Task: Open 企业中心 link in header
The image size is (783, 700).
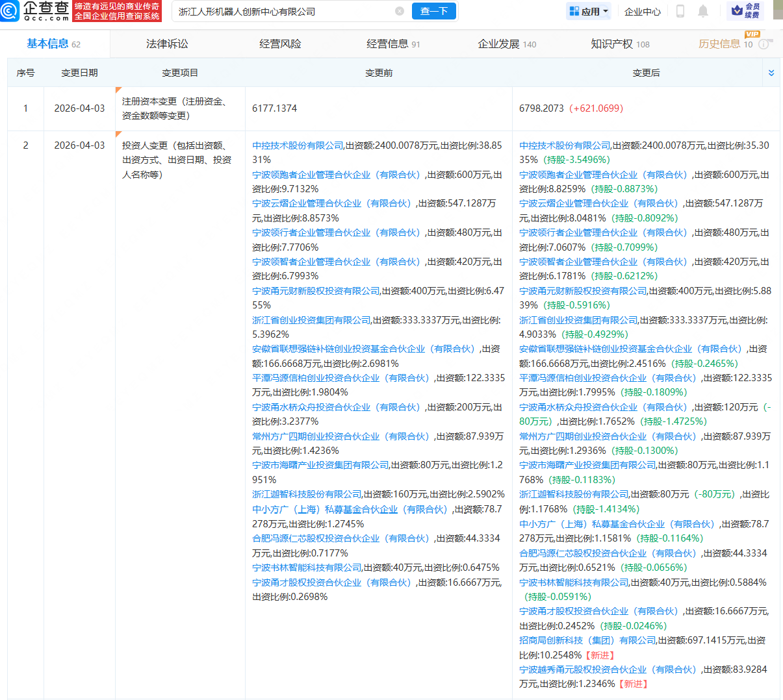Action: point(642,12)
